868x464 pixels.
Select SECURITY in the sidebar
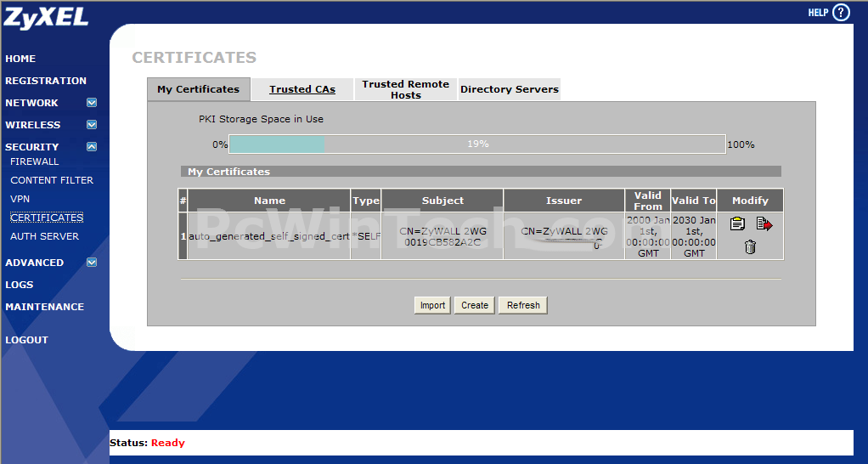pos(31,147)
